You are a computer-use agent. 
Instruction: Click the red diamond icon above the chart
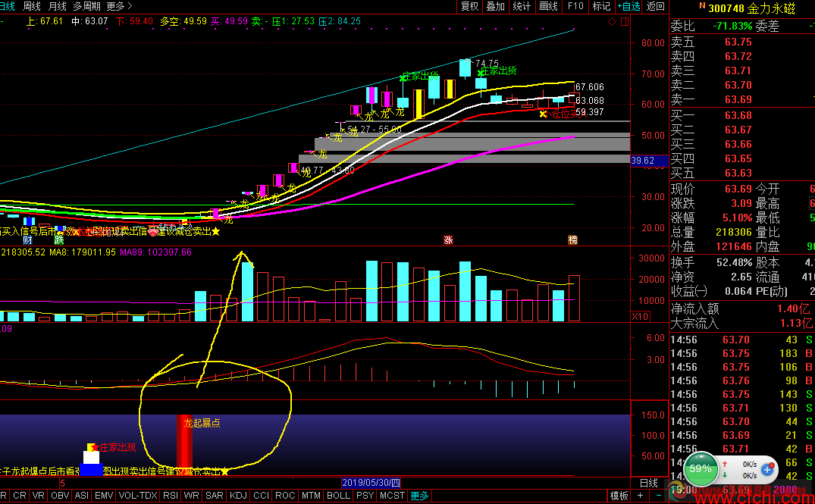coord(612,22)
